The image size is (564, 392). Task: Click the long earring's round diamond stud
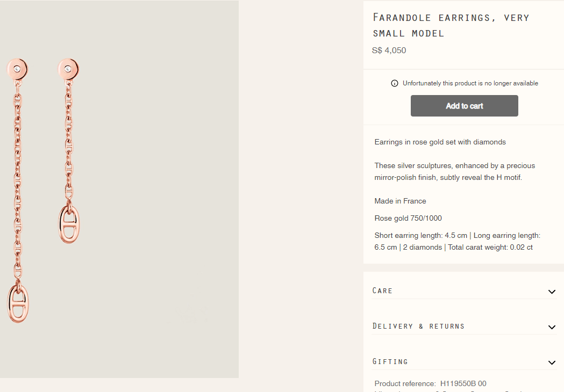[17, 69]
